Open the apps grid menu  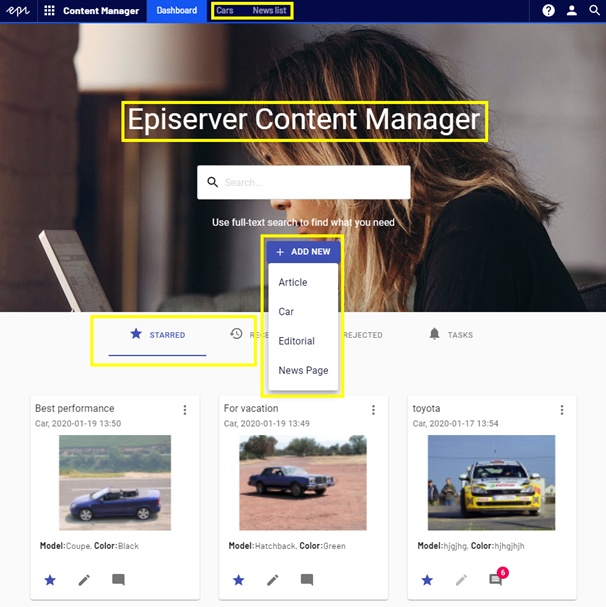click(x=49, y=11)
